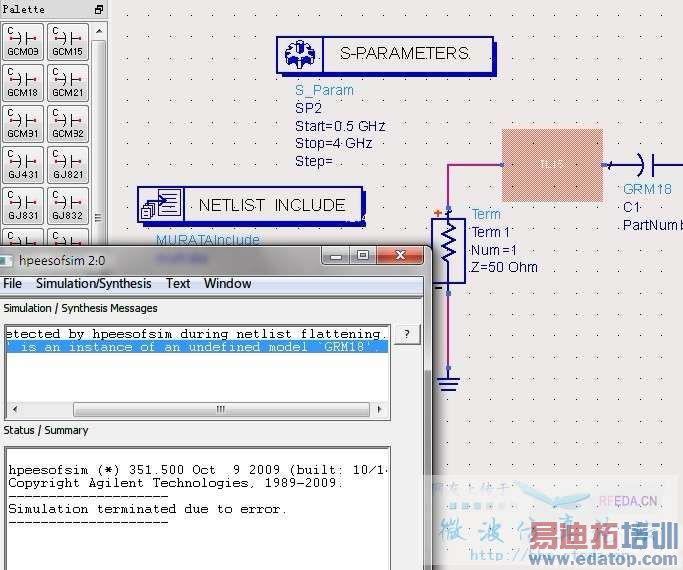Click the SP2 instance name

click(x=308, y=108)
